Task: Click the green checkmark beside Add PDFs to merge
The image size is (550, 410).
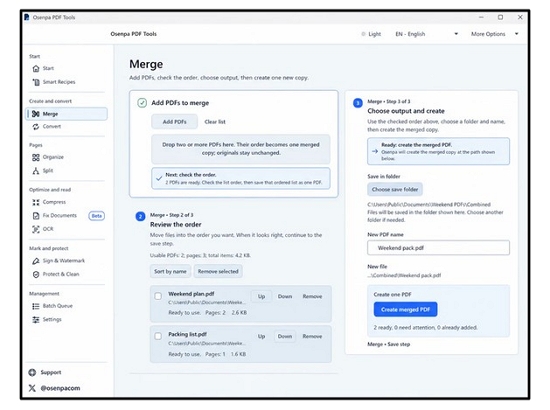Action: click(142, 103)
